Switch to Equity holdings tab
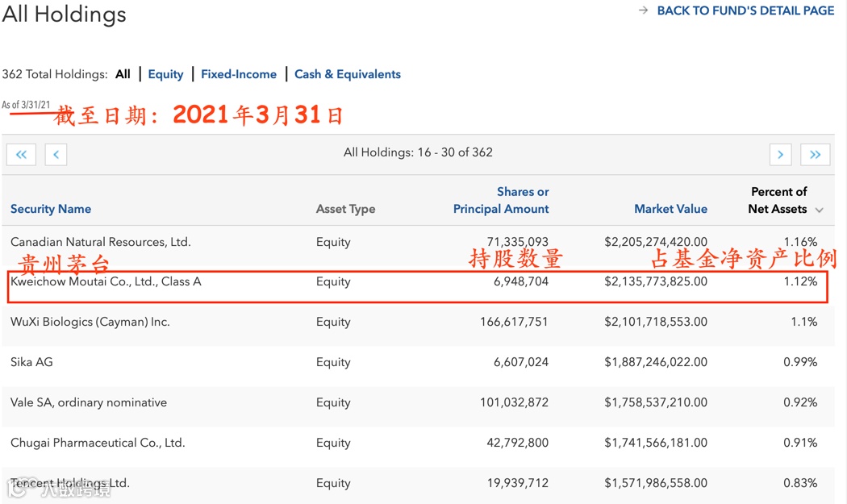Screen dimensions: 847x504 tap(165, 74)
